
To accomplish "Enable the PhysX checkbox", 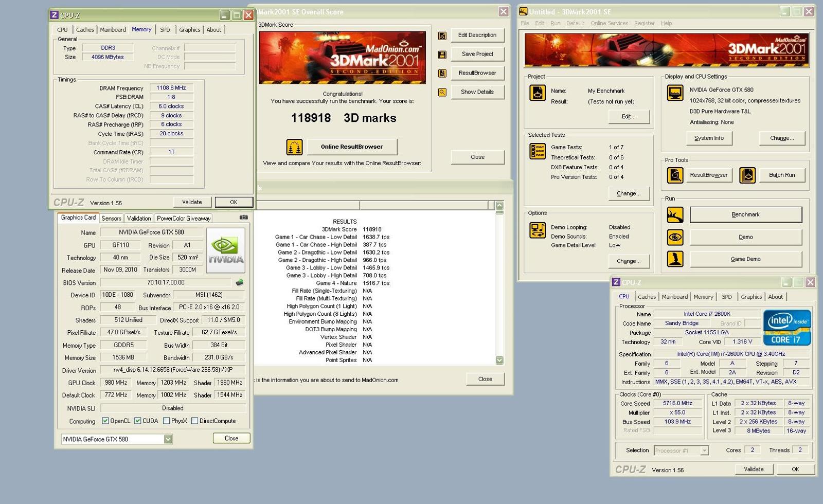I will coord(166,421).
